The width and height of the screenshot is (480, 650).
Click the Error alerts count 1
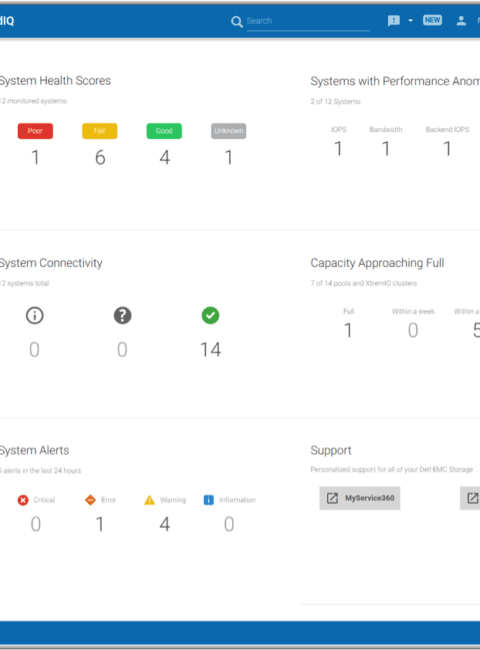pyautogui.click(x=100, y=524)
